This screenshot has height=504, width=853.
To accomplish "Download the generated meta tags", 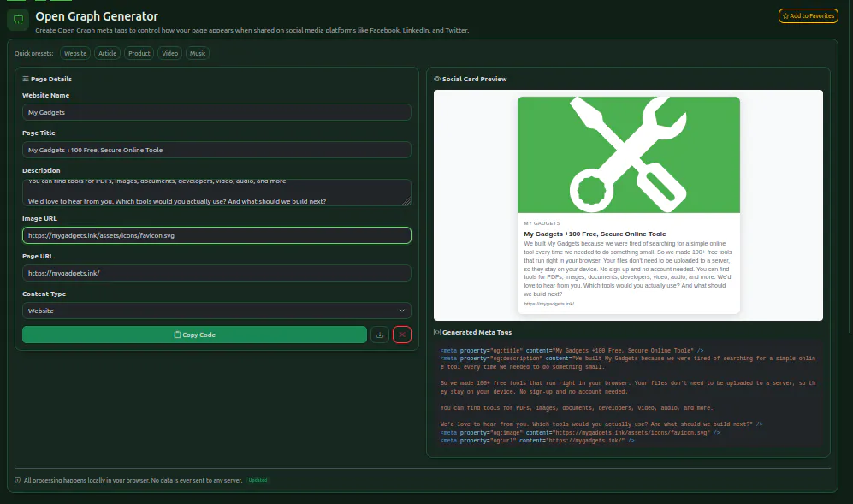I will coord(380,335).
